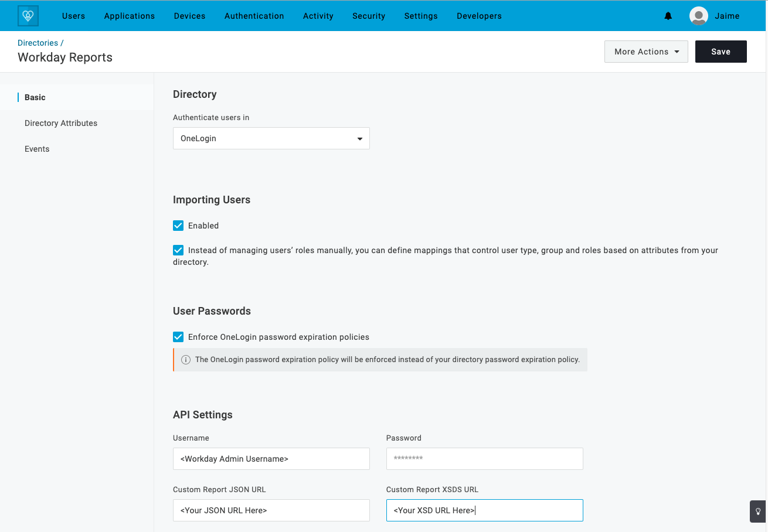
Task: Click the info icon in the password policy notice
Action: 186,359
